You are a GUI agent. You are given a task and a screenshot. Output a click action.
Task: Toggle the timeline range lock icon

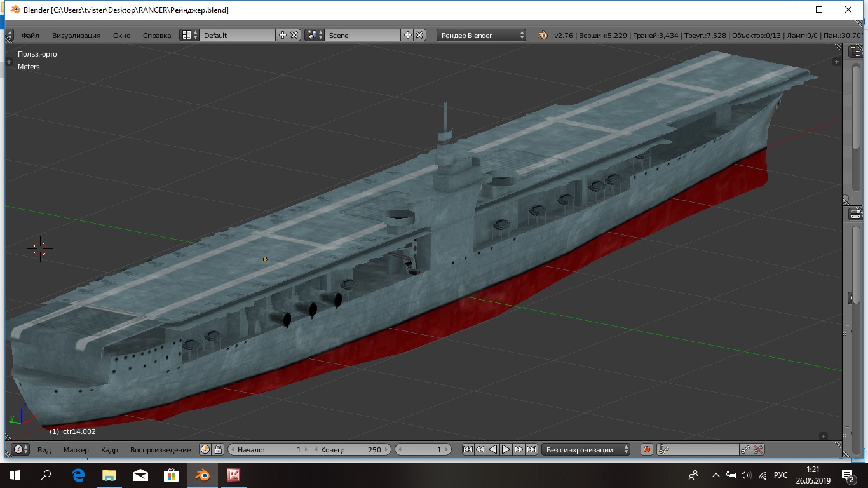click(218, 450)
